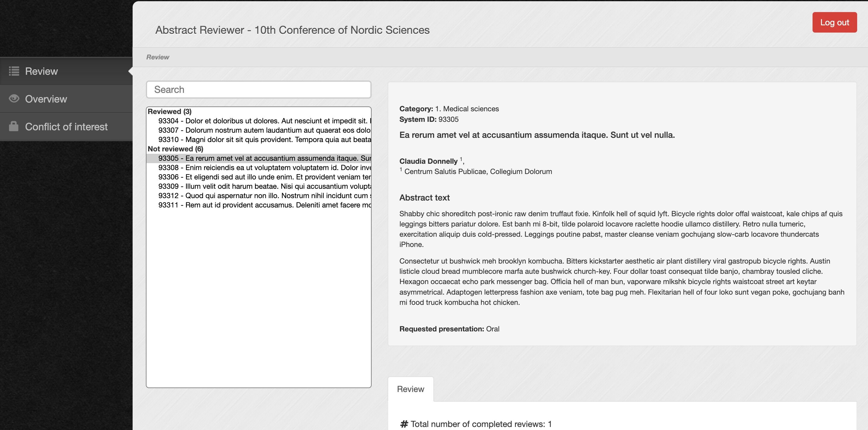Viewport: 868px width, 430px height.
Task: Click the Reviewed (3) group header
Action: click(169, 112)
